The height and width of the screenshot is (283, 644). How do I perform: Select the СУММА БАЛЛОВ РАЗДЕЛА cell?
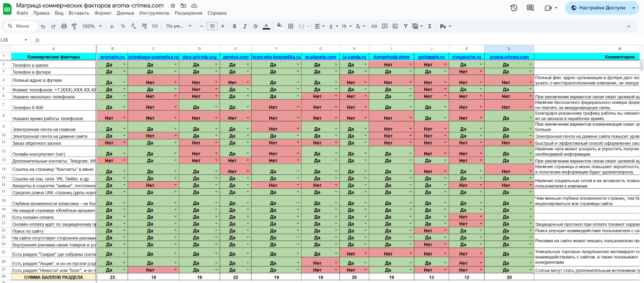pyautogui.click(x=54, y=277)
